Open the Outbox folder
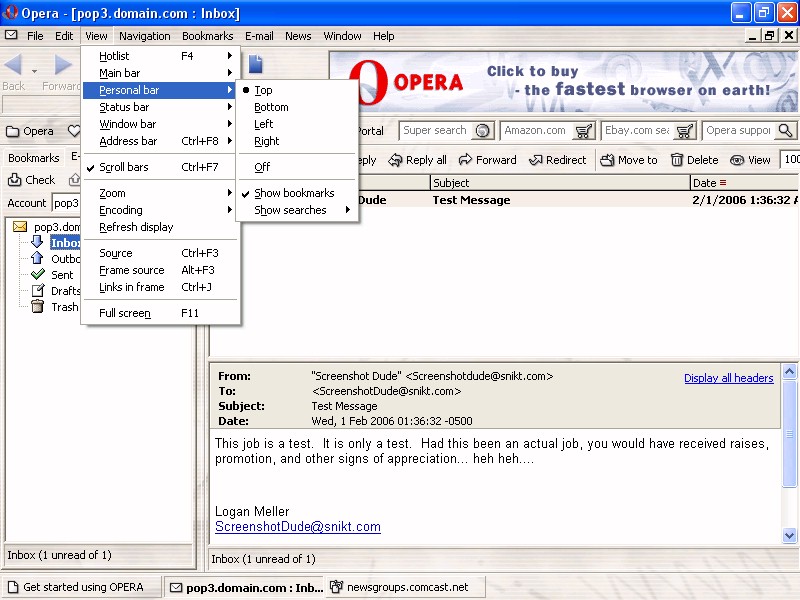Screen dimensions: 800x600 (65, 259)
